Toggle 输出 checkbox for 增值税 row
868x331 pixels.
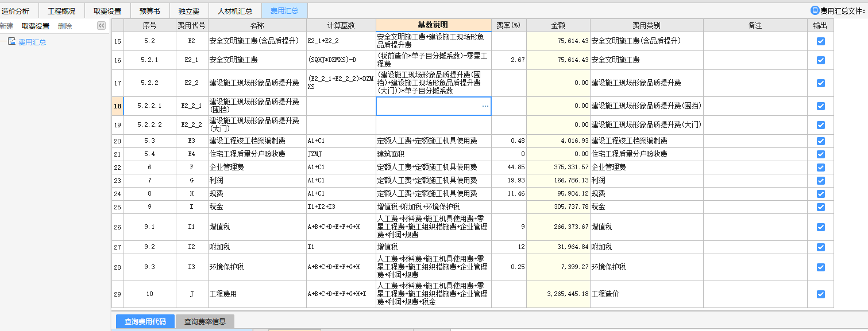point(821,227)
